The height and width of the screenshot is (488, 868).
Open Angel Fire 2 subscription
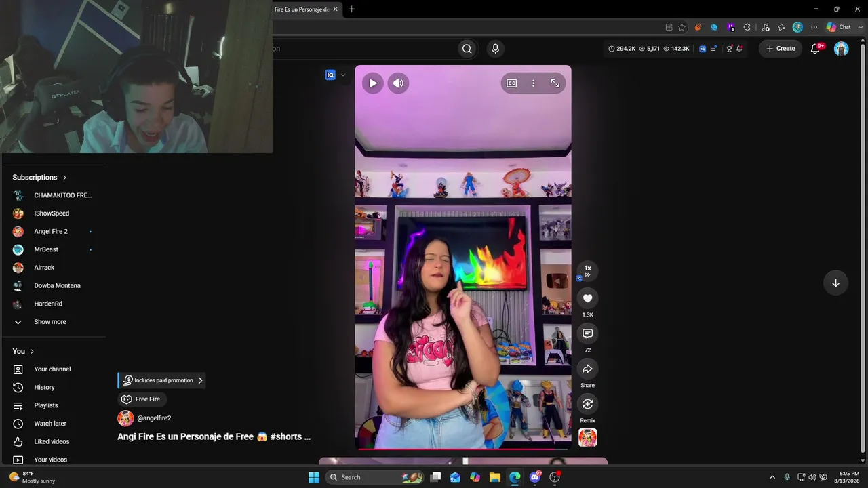pos(54,232)
